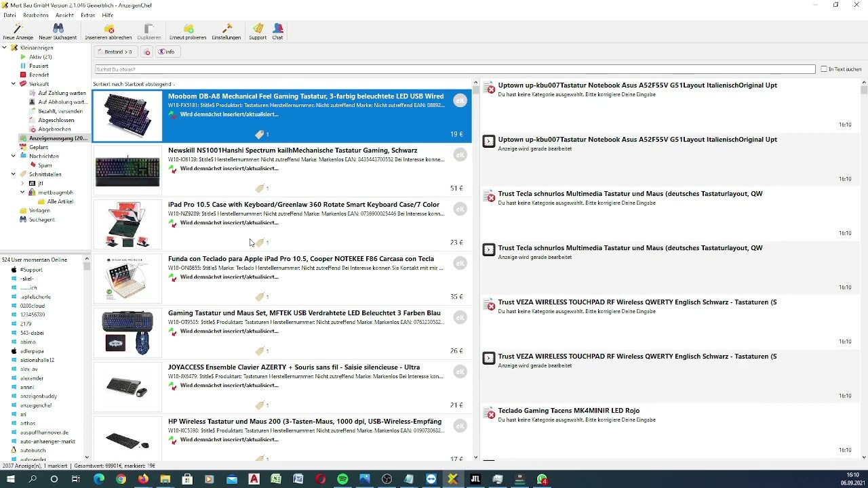This screenshot has height=488, width=868.
Task: Launch Firefox from the taskbar
Action: tap(143, 479)
